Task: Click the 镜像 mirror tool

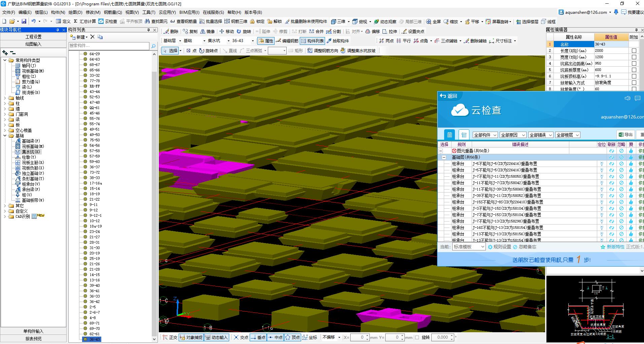Action: 207,31
